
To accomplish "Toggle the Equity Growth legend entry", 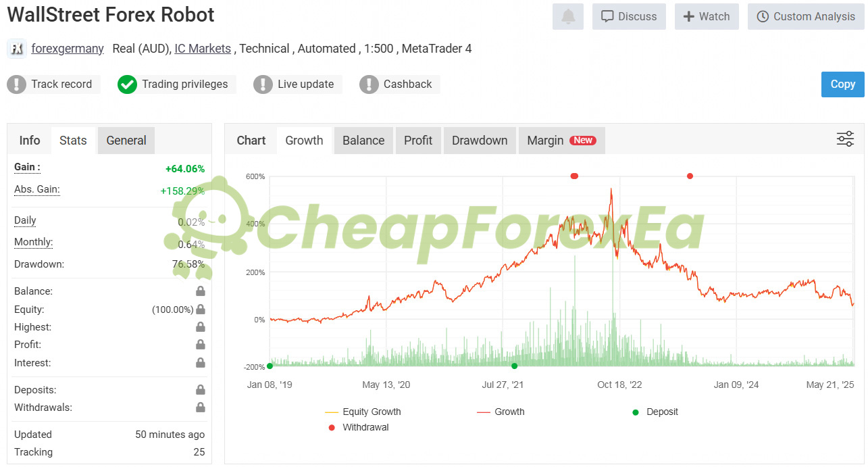I will 363,412.
